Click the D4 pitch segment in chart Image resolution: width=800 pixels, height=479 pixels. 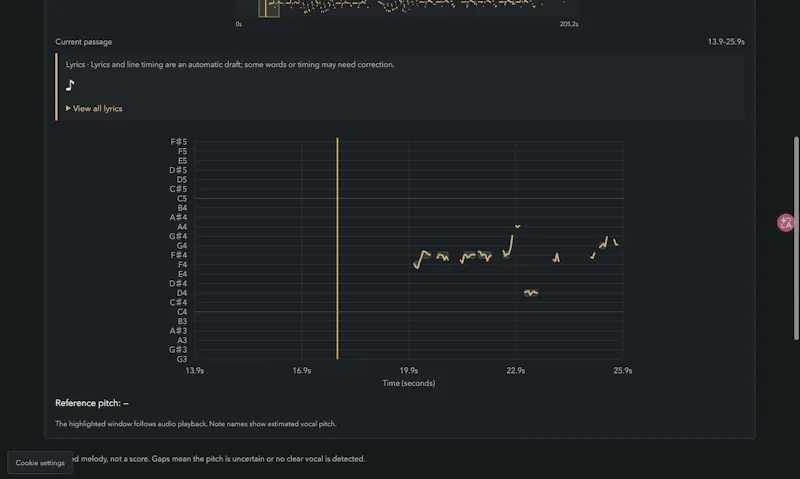[531, 293]
